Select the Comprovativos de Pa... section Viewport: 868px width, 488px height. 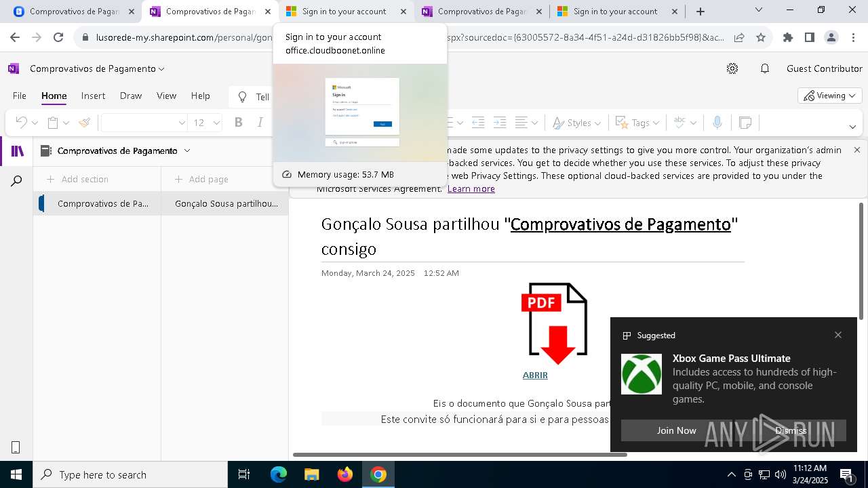pos(97,203)
